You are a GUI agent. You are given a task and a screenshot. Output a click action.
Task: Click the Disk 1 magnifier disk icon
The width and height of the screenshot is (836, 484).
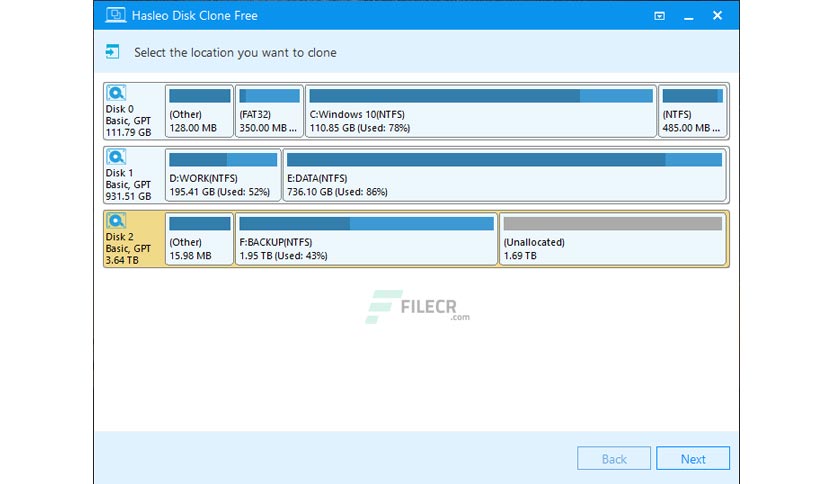click(x=116, y=157)
